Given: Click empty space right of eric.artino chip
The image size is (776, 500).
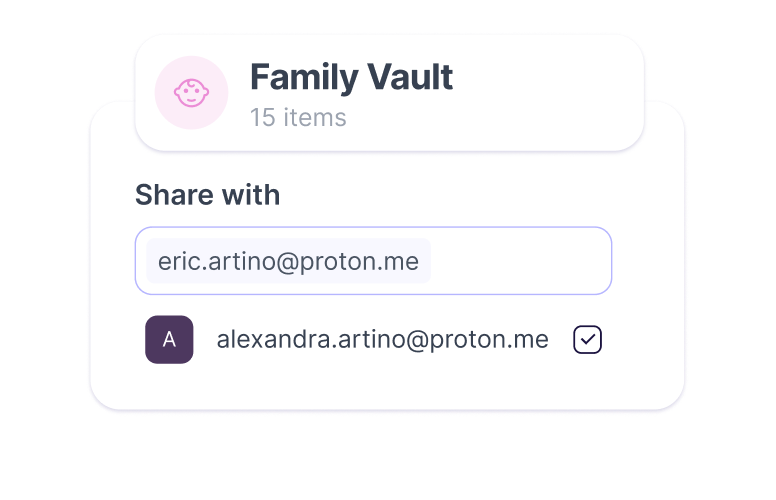Looking at the screenshot, I should click(520, 261).
